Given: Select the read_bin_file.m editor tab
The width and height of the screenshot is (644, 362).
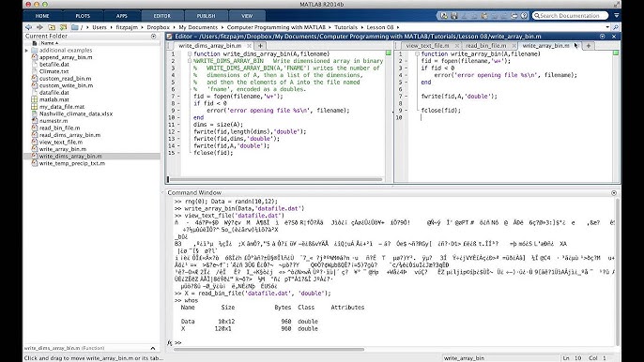Looking at the screenshot, I should click(x=486, y=46).
